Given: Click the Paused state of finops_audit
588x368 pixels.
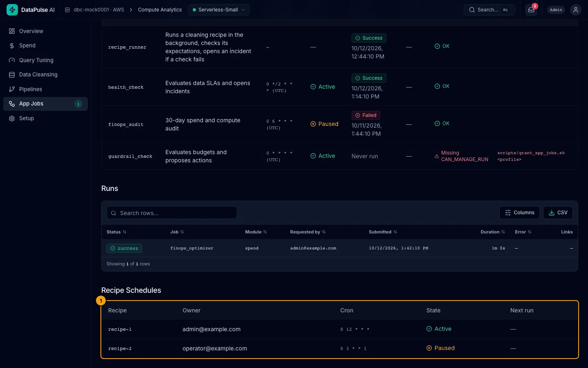Looking at the screenshot, I should pyautogui.click(x=325, y=124).
